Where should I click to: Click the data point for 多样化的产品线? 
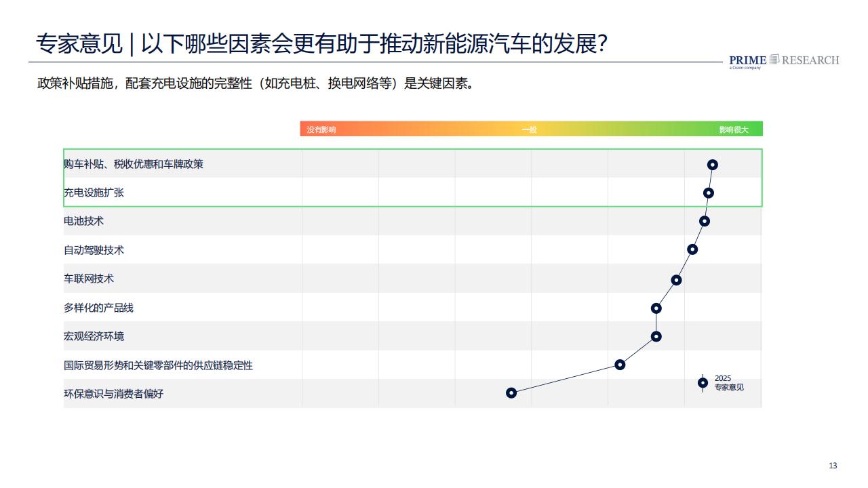(x=656, y=308)
